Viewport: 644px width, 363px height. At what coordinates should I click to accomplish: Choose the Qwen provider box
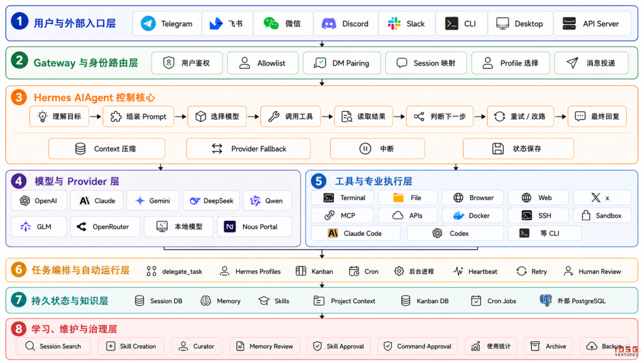[x=267, y=201]
